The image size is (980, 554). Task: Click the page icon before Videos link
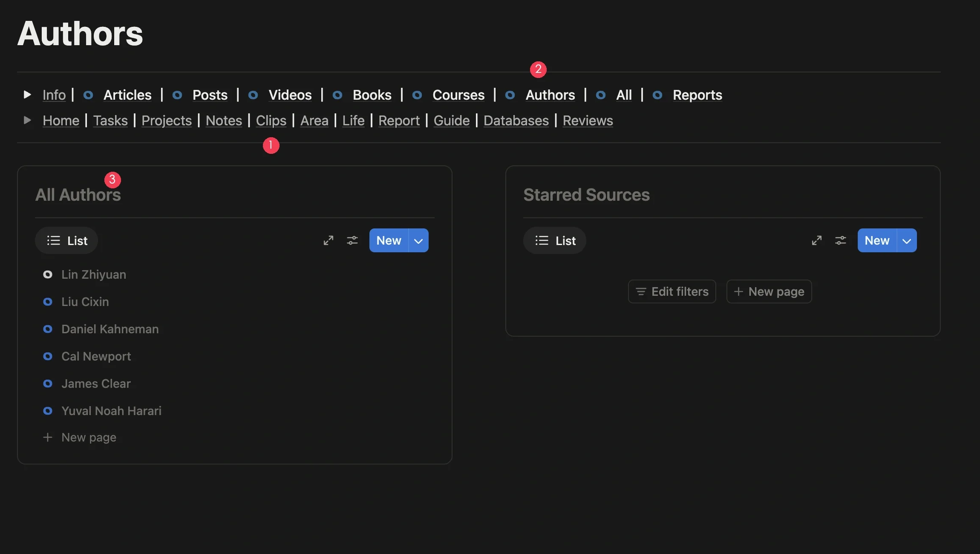[253, 95]
